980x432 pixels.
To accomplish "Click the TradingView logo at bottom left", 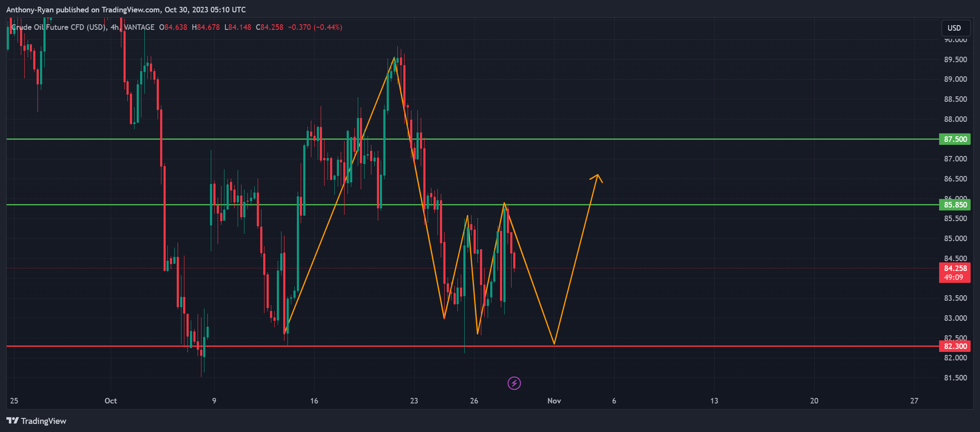I will coord(37,421).
